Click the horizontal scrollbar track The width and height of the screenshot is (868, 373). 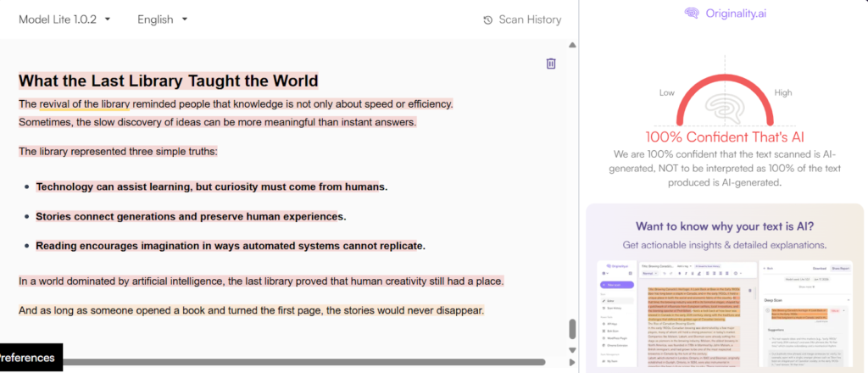tap(304, 362)
